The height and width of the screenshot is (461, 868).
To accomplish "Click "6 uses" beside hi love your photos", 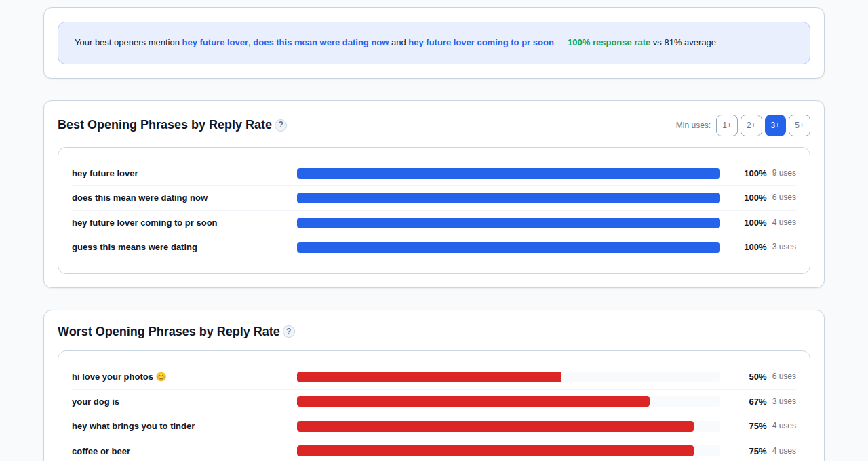I will [x=783, y=376].
